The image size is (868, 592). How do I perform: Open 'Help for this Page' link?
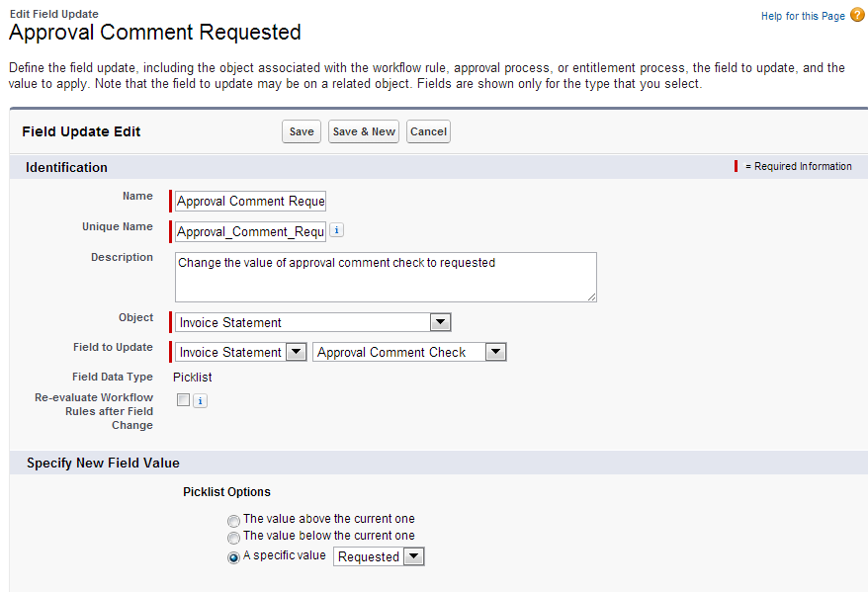803,15
